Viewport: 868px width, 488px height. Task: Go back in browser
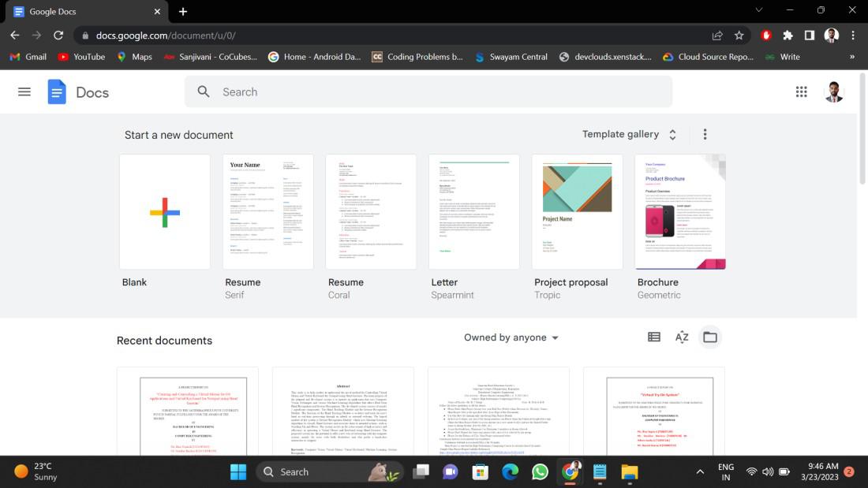point(15,35)
